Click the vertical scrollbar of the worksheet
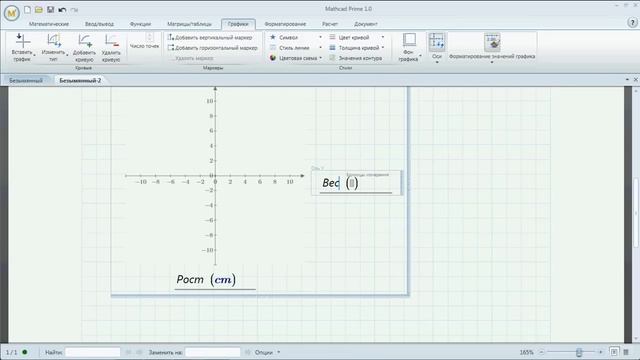640x360 pixels. pos(636,214)
